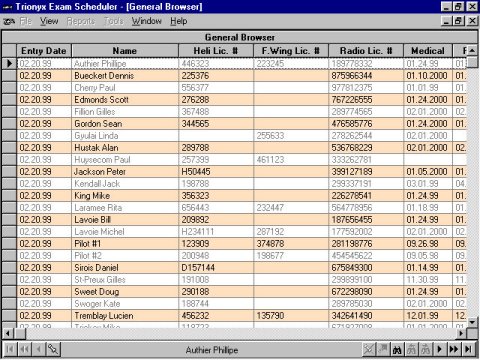Sort by the Entry Date column header
The width and height of the screenshot is (480, 360).
[44, 51]
